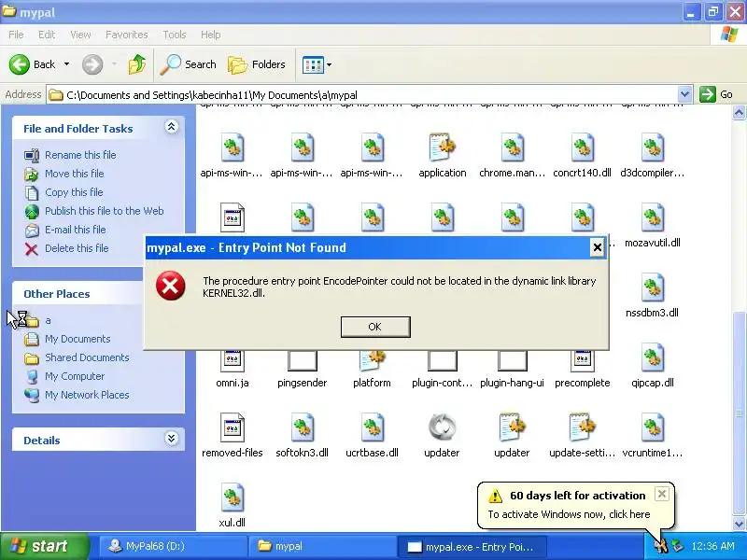Switch to mypal.exe Entry Point taskbar item
This screenshot has width=747, height=560.
point(472,546)
